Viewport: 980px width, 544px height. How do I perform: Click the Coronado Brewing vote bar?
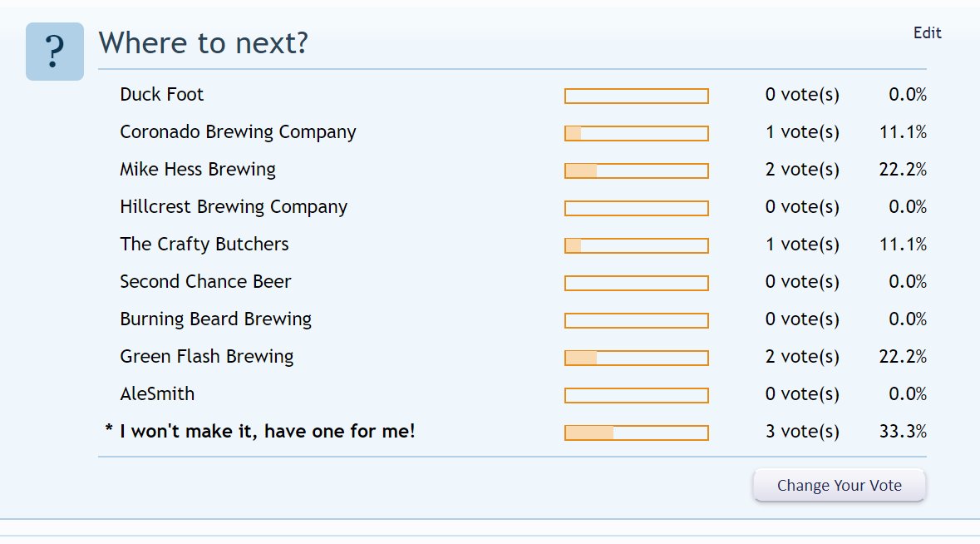coord(636,133)
